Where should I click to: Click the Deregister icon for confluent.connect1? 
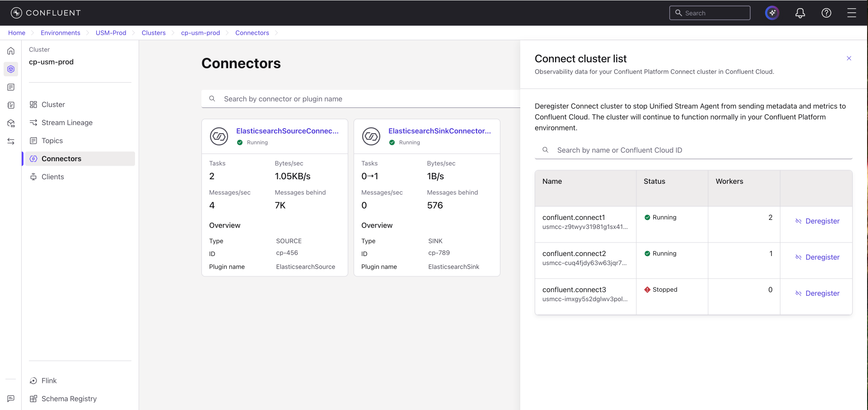tap(798, 221)
